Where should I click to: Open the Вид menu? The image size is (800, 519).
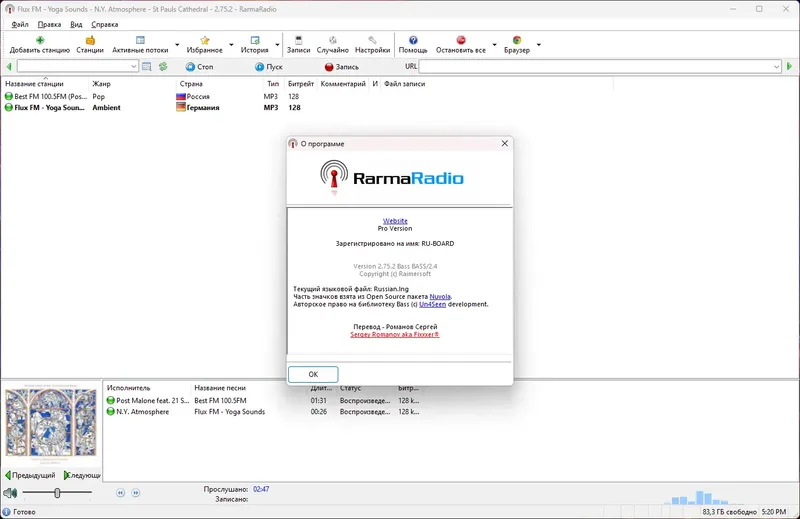(x=76, y=24)
